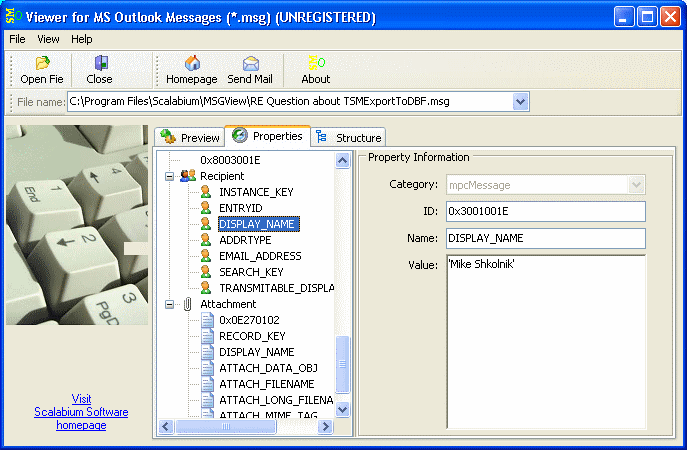This screenshot has height=450, width=687.
Task: Open the Category dropdown arrow
Action: [637, 184]
